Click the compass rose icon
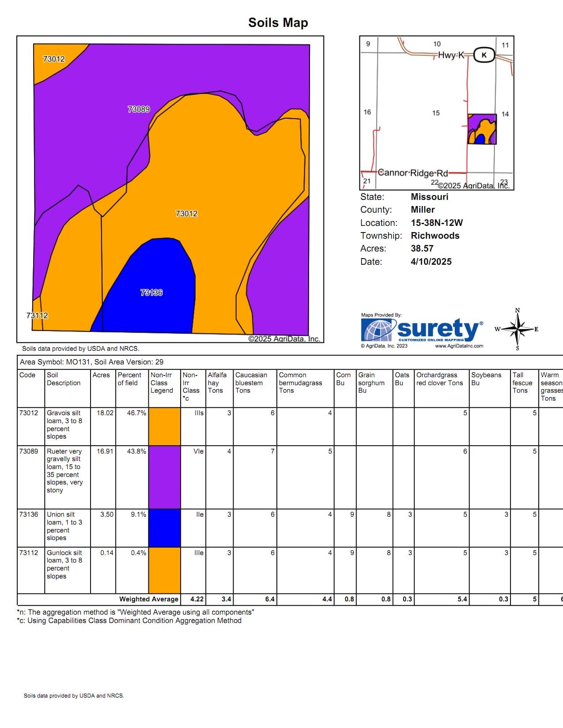Screen dimensions: 563x728 point(517,329)
